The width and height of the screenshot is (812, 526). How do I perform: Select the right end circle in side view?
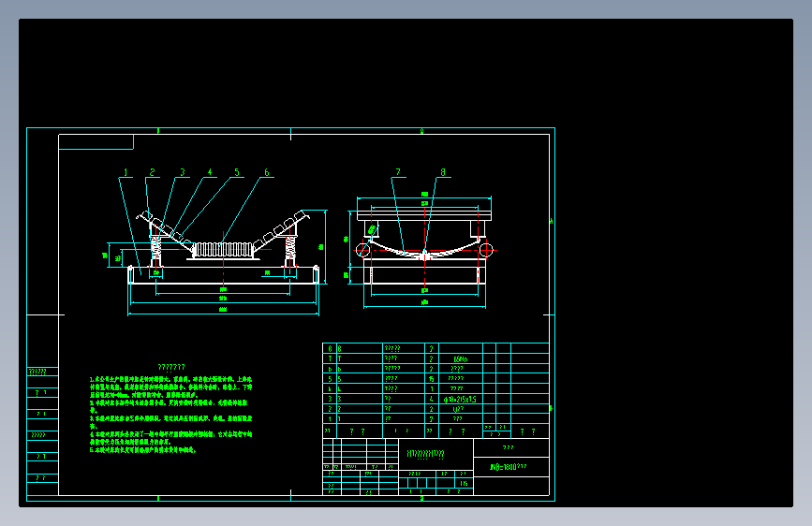point(486,250)
